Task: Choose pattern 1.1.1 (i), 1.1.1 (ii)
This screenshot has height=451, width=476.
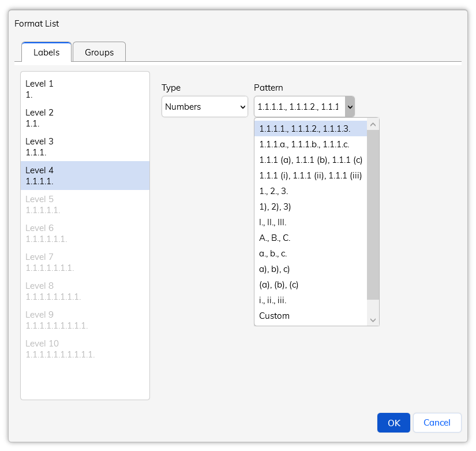Action: coord(310,176)
